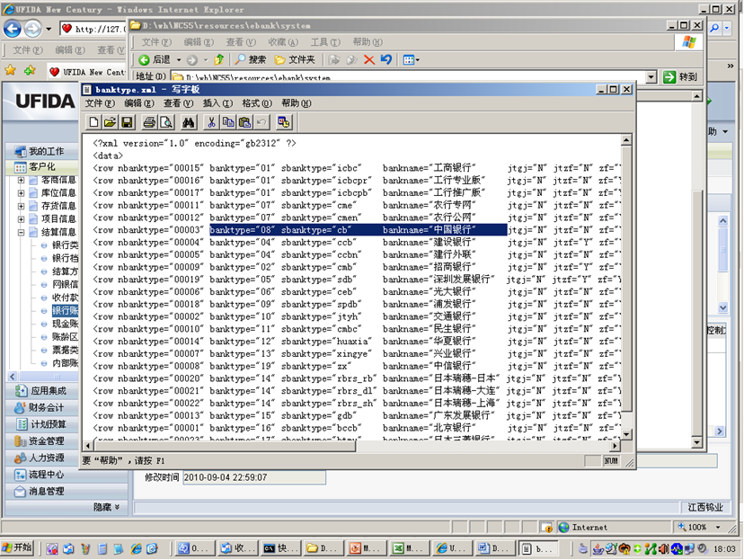Click the 转到 Go button in Explorer
Screen dimensions: 744x560
680,77
